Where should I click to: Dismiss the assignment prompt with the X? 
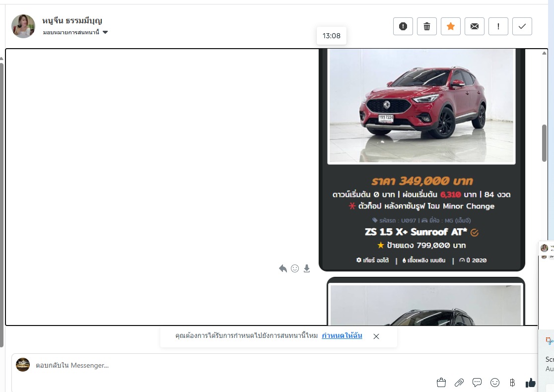tap(376, 336)
